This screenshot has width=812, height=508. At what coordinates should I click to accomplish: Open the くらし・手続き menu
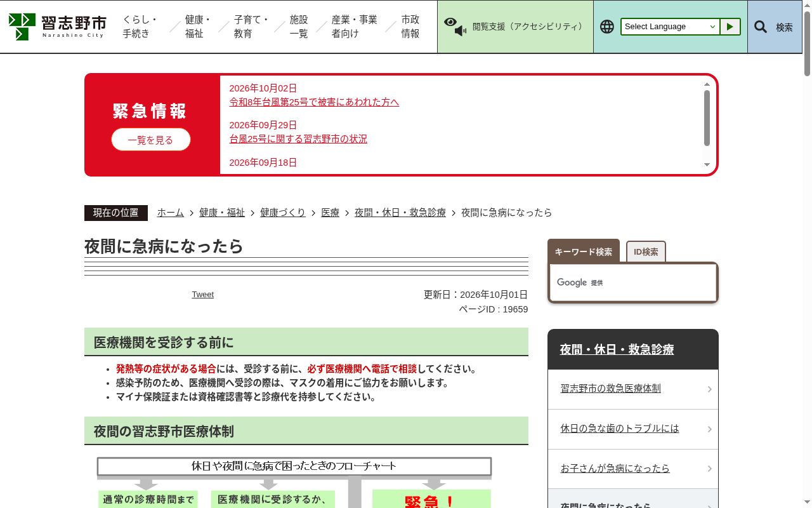141,27
